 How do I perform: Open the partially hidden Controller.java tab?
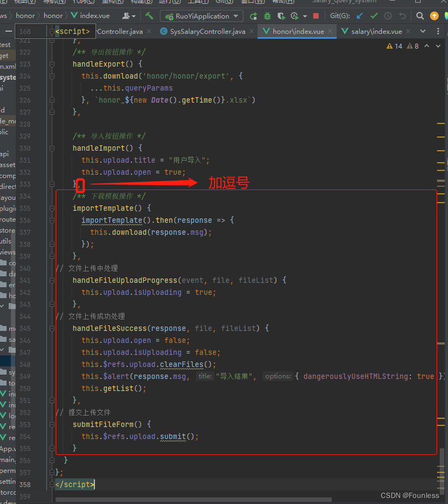tap(120, 32)
